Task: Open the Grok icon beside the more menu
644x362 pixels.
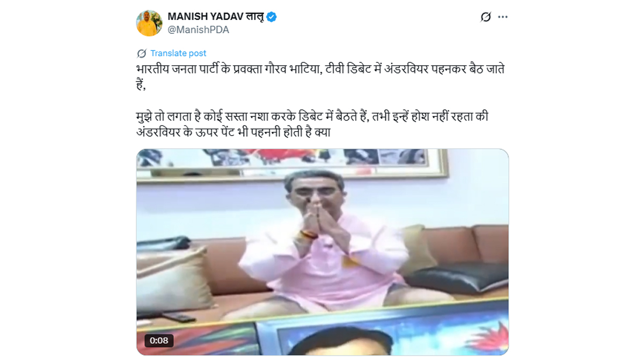Action: coord(486,17)
